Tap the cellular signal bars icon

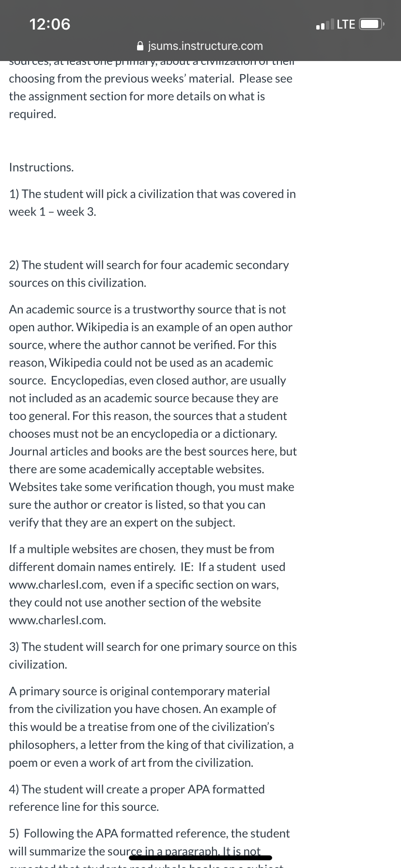click(x=324, y=24)
